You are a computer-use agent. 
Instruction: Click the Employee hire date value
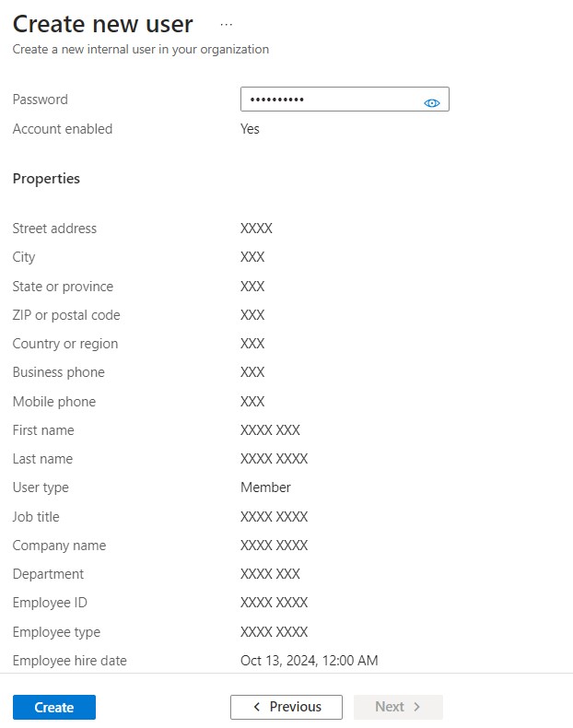tap(309, 661)
